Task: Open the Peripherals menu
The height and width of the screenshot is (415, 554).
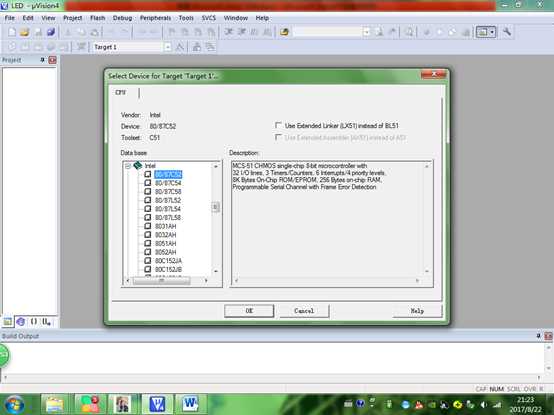Action: (155, 18)
